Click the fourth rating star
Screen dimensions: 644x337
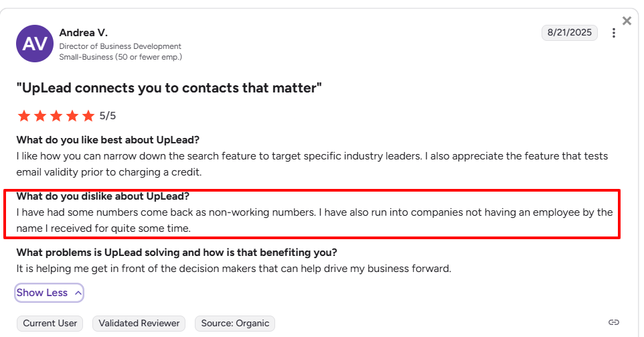(72, 116)
